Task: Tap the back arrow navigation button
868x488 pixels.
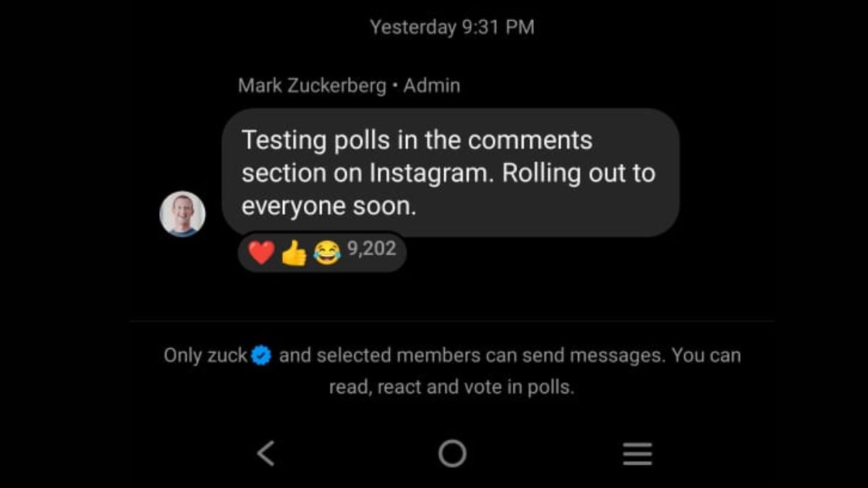Action: point(266,453)
